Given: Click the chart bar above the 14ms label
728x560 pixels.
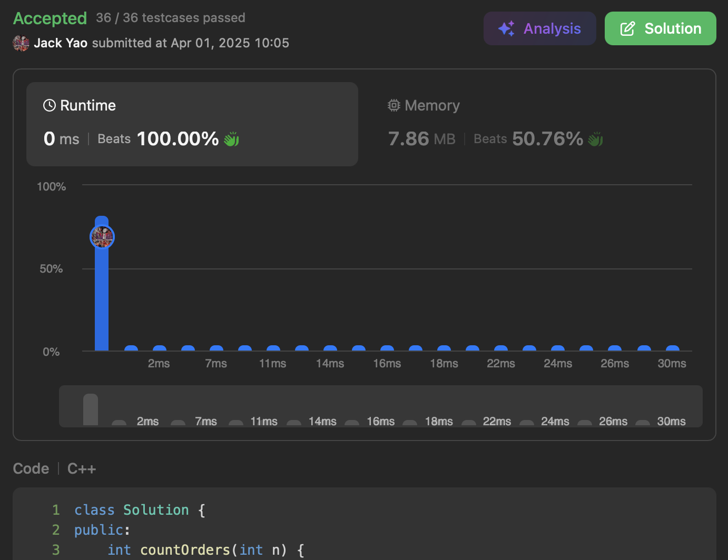Looking at the screenshot, I should [330, 348].
